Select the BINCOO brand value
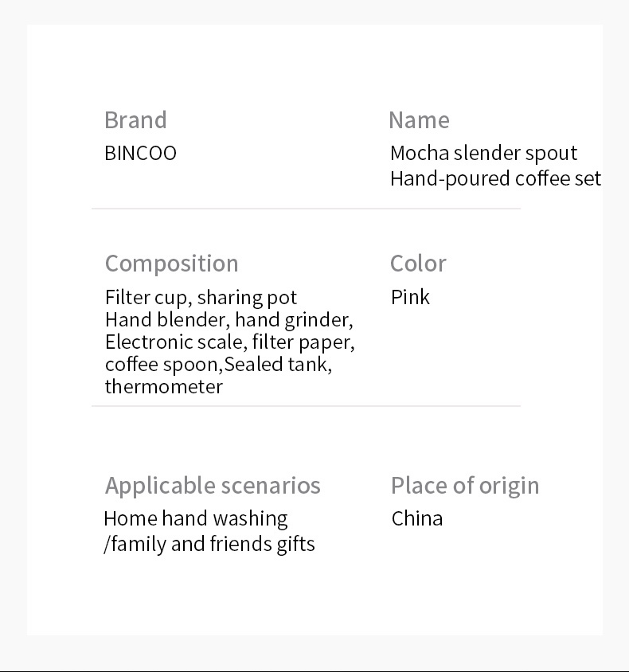Image resolution: width=629 pixels, height=672 pixels. point(141,153)
